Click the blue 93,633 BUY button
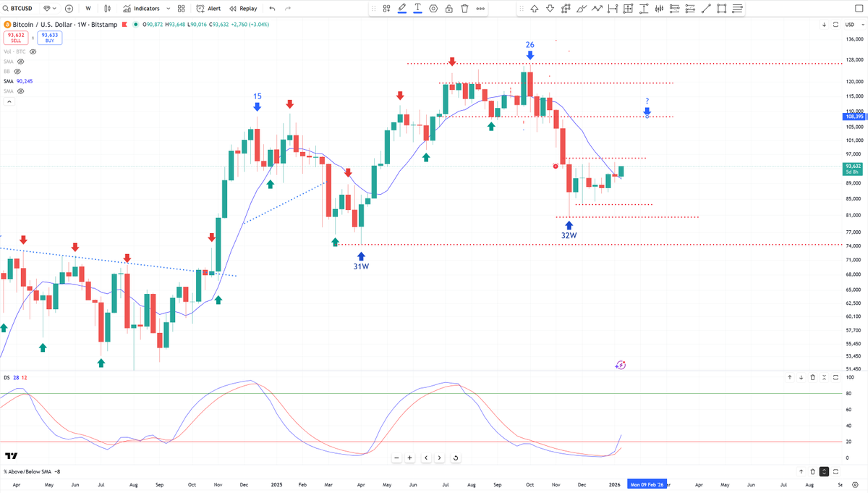Viewport: 868px width, 493px height. (x=48, y=38)
